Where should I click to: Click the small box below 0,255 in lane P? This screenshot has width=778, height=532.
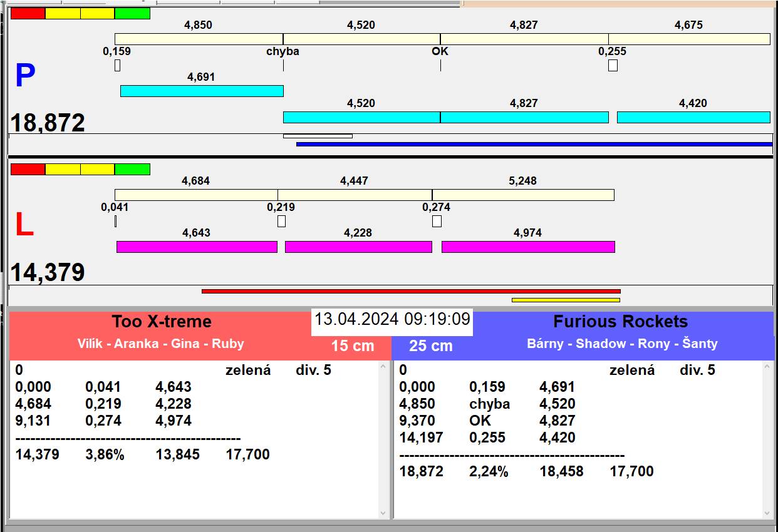coord(613,65)
